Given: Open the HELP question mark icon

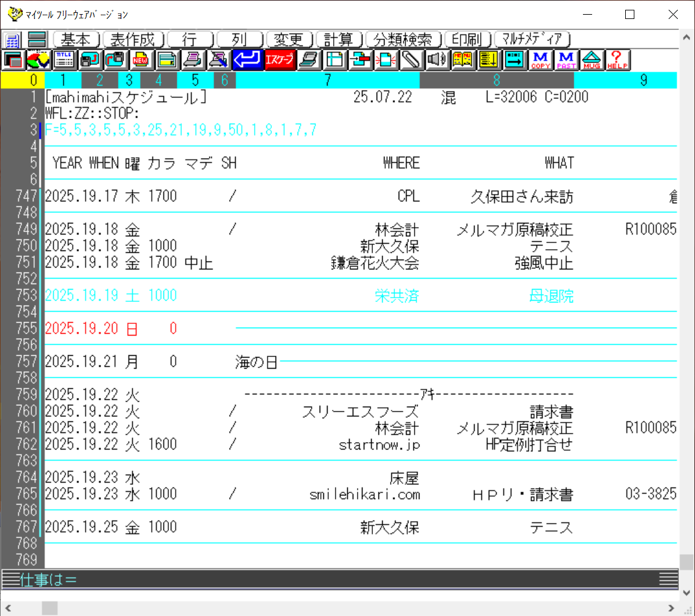Looking at the screenshot, I should (x=617, y=59).
